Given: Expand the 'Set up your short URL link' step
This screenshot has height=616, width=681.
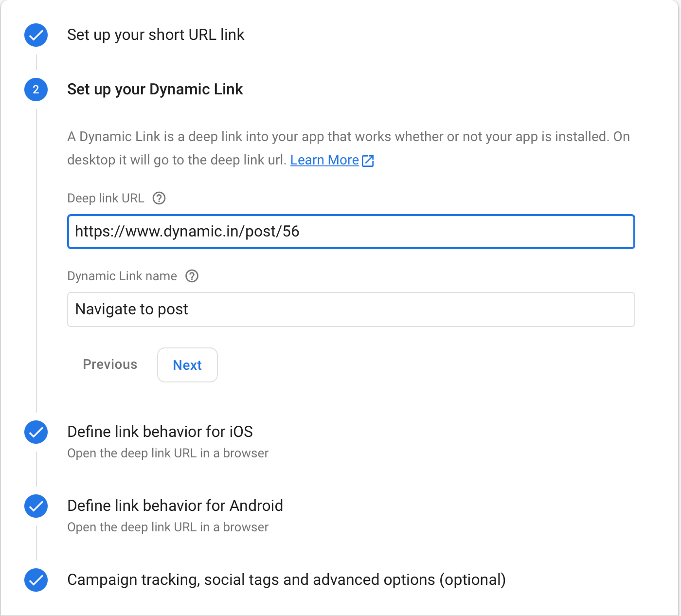Looking at the screenshot, I should point(156,35).
